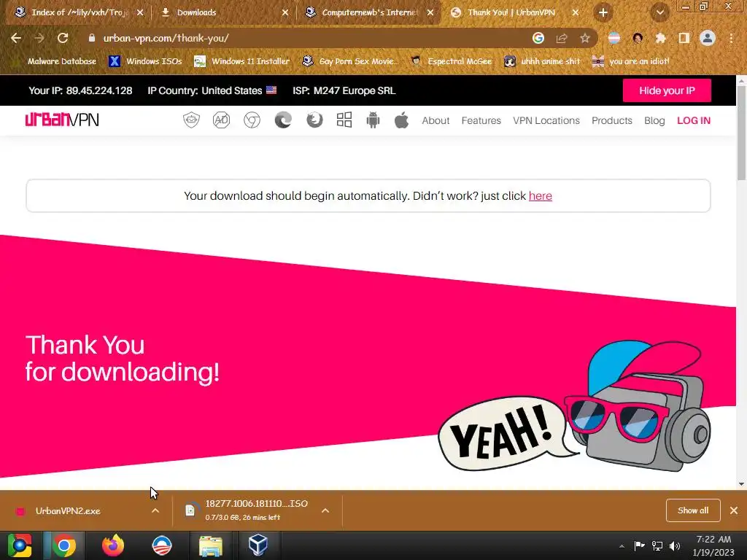The height and width of the screenshot is (560, 747).
Task: Close the Downloads tab
Action: (285, 12)
